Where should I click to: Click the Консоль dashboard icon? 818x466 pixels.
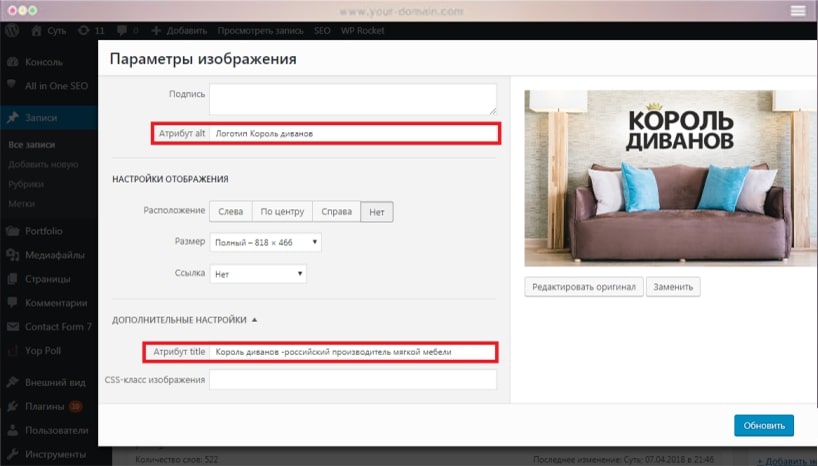pos(13,62)
